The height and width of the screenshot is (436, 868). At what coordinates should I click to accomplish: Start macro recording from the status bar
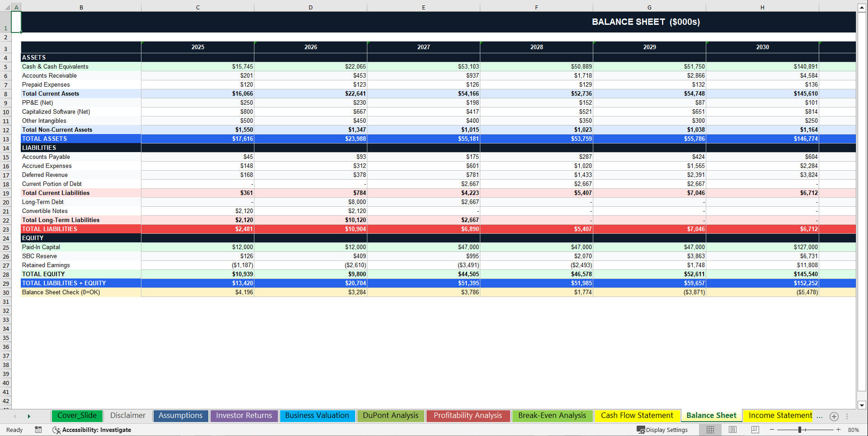pos(38,430)
